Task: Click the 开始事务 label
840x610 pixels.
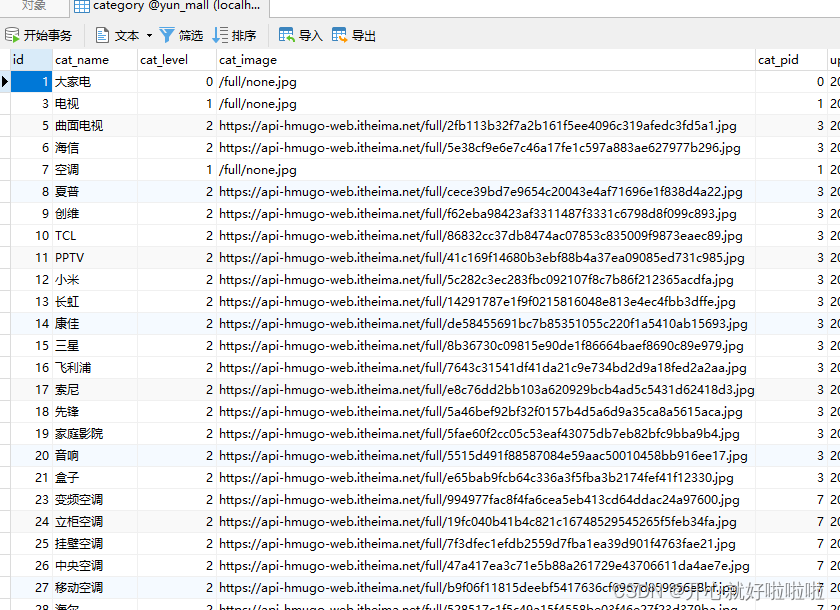Action: tap(48, 36)
